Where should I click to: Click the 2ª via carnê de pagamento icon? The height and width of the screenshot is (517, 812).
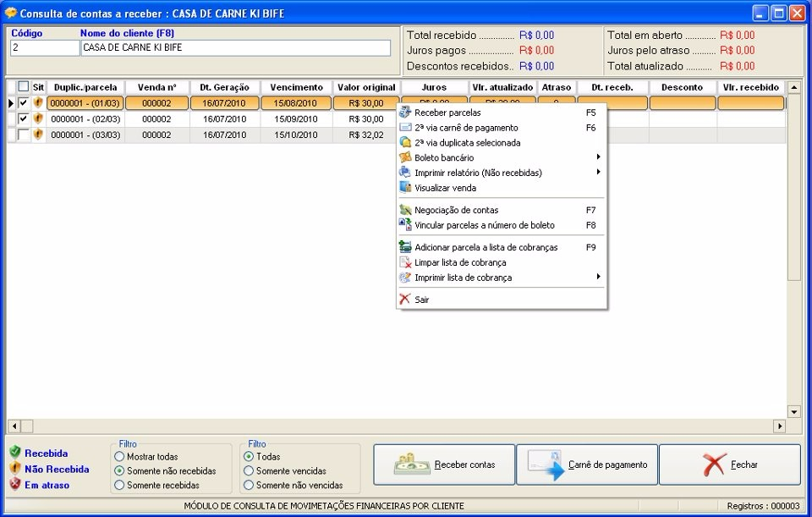click(405, 128)
